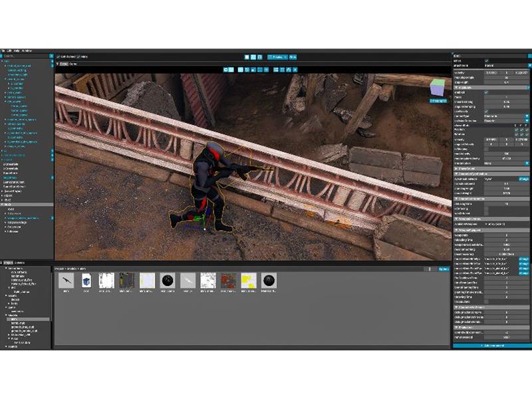Select the blue cube asset in Project panel
Image resolution: width=532 pixels, height=399 pixels.
pos(86,281)
